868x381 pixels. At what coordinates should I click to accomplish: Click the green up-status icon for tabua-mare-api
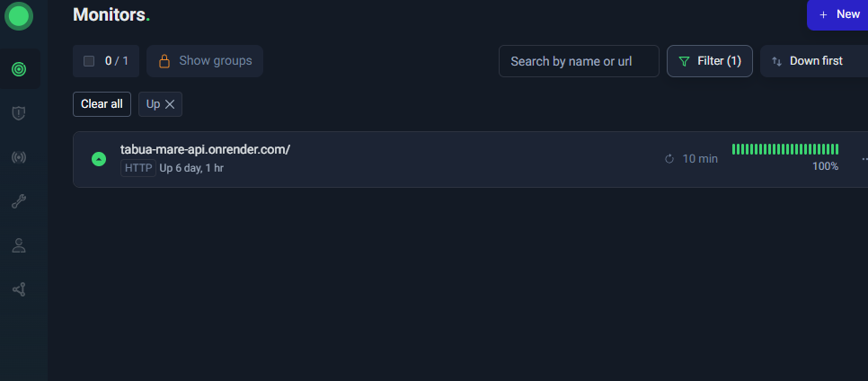click(x=99, y=159)
